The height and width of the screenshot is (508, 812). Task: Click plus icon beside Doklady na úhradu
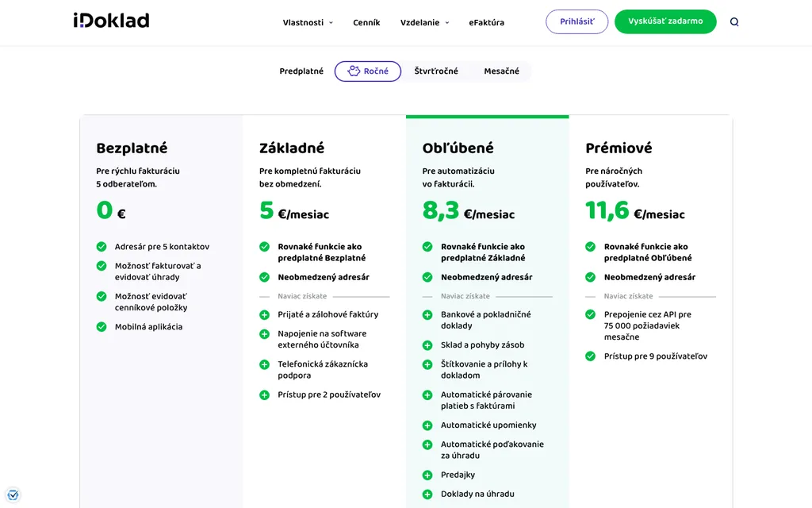pyautogui.click(x=427, y=495)
